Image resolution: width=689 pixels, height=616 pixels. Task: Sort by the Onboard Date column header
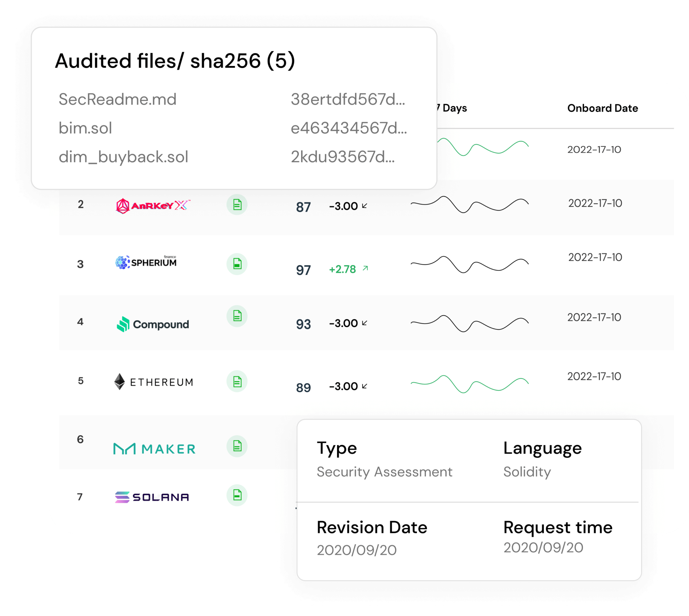coord(602,108)
